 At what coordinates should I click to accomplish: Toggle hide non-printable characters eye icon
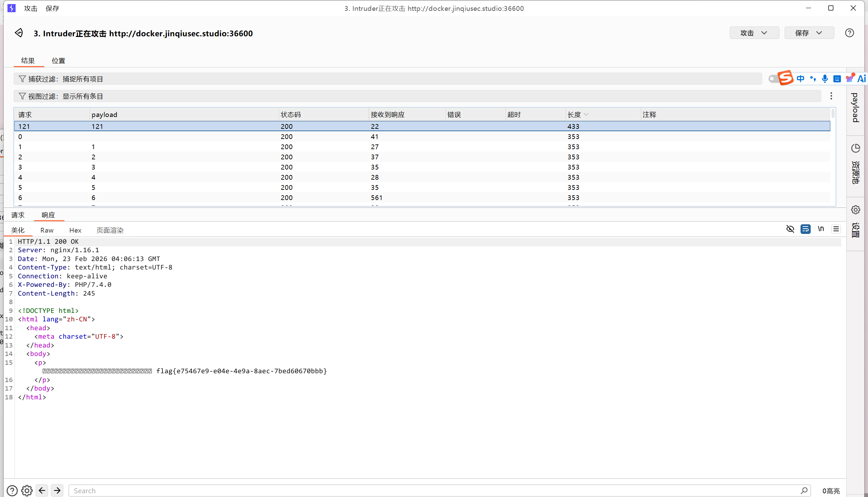tap(790, 229)
